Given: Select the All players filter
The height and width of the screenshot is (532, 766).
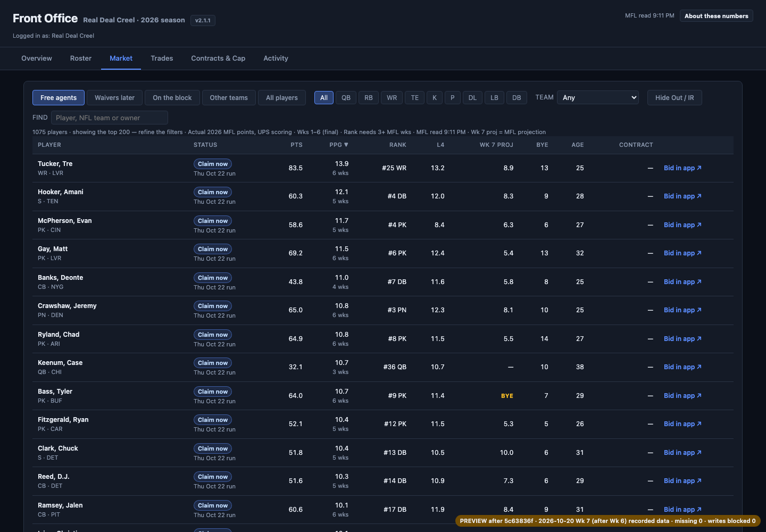Looking at the screenshot, I should pos(282,98).
